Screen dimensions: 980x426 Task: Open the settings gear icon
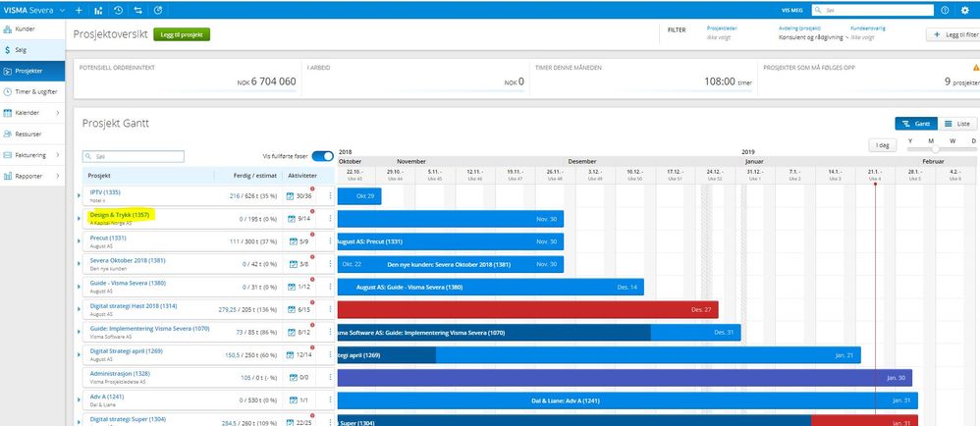point(964,10)
